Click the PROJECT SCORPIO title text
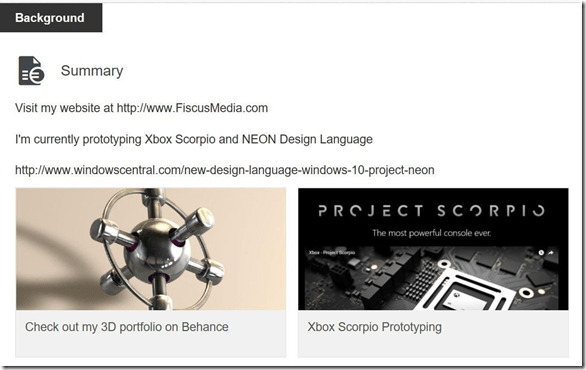586x370 pixels. [x=432, y=211]
